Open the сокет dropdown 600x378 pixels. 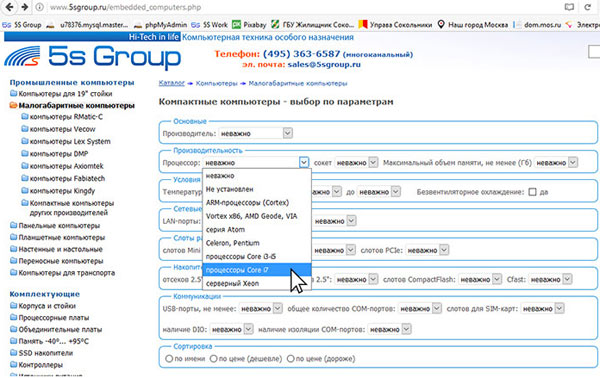click(x=356, y=163)
